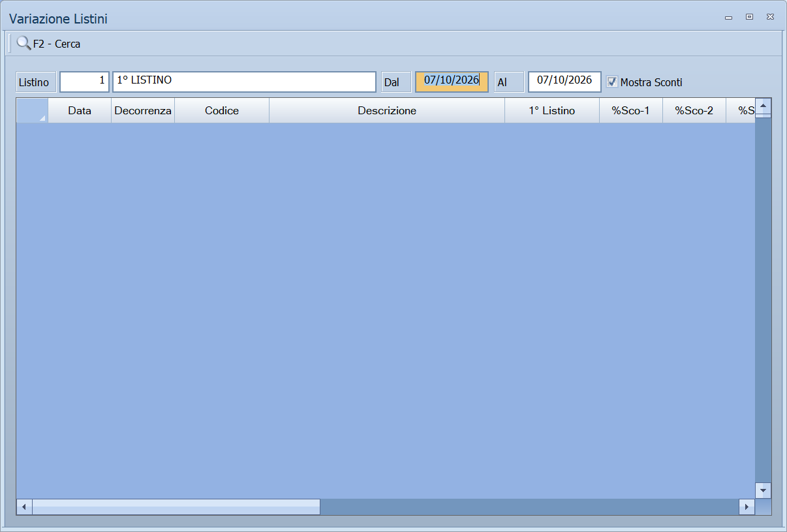Click the Al field label
Image resolution: width=787 pixels, height=532 pixels.
pyautogui.click(x=509, y=82)
